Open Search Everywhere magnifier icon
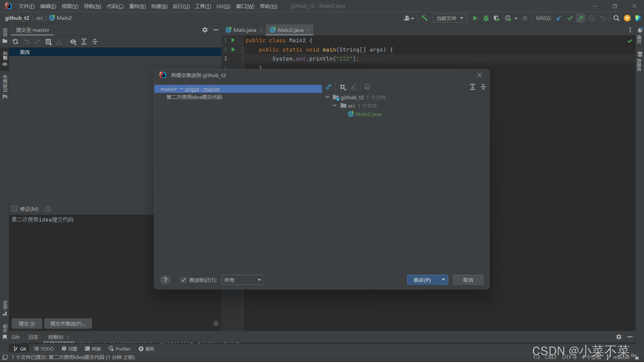This screenshot has height=362, width=644. pyautogui.click(x=616, y=18)
